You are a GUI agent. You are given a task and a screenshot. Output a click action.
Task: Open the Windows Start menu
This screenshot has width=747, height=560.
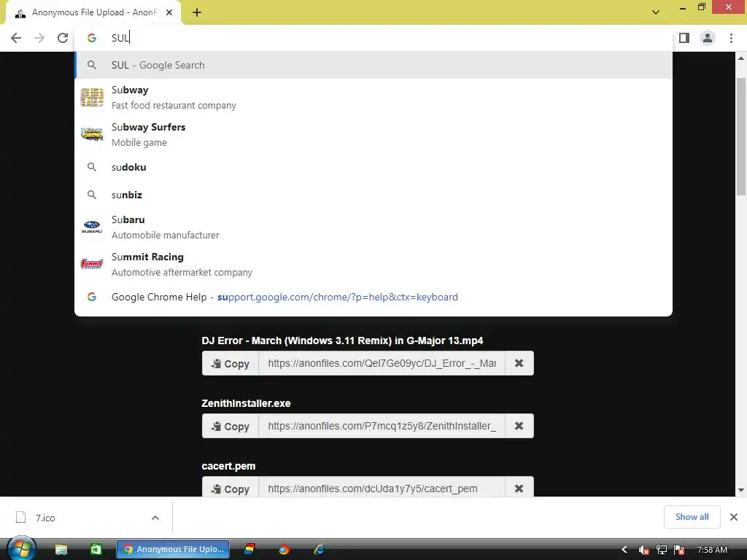[x=21, y=549]
